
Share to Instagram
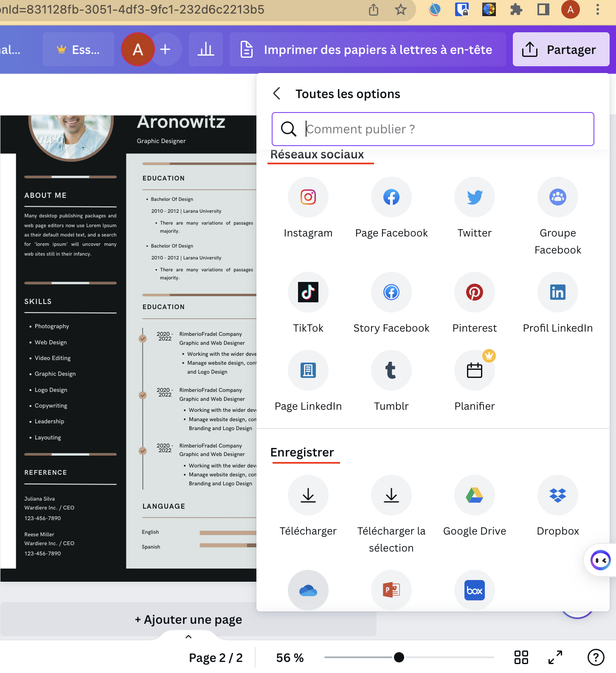pyautogui.click(x=308, y=197)
